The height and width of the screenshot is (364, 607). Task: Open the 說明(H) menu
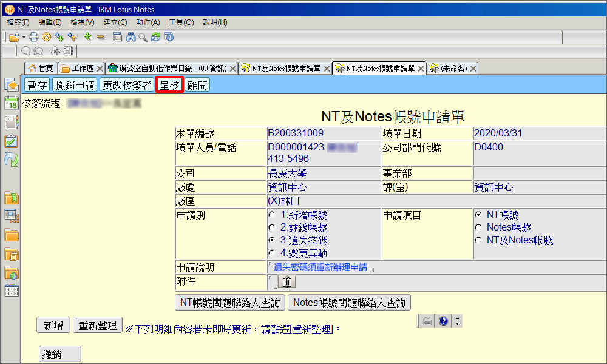tap(215, 22)
